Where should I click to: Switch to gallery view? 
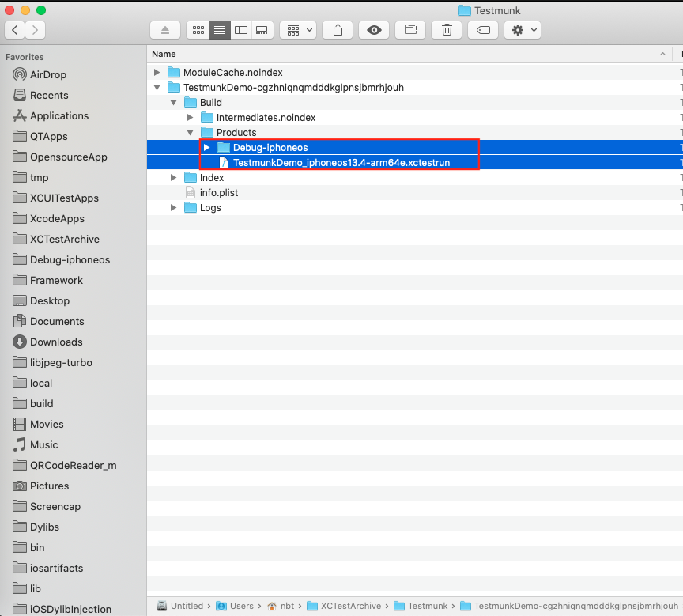[262, 30]
